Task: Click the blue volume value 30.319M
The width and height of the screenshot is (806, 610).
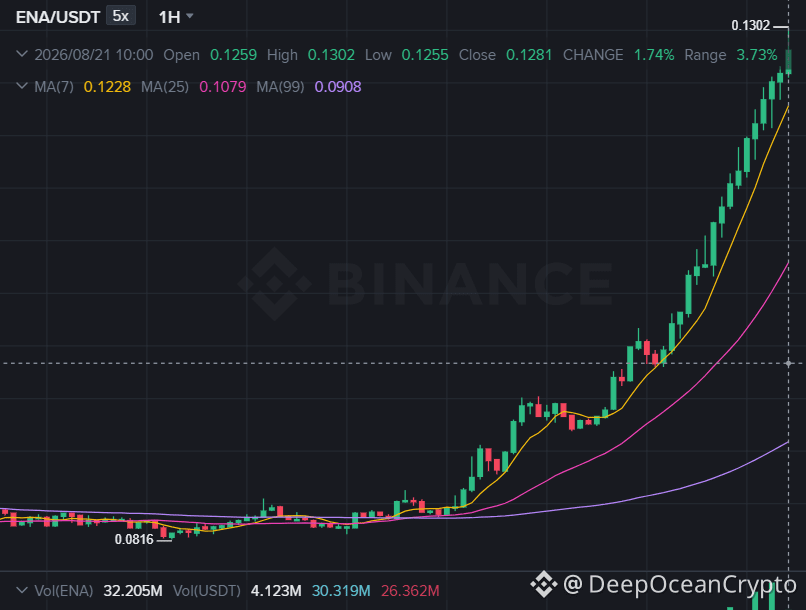Action: [341, 591]
